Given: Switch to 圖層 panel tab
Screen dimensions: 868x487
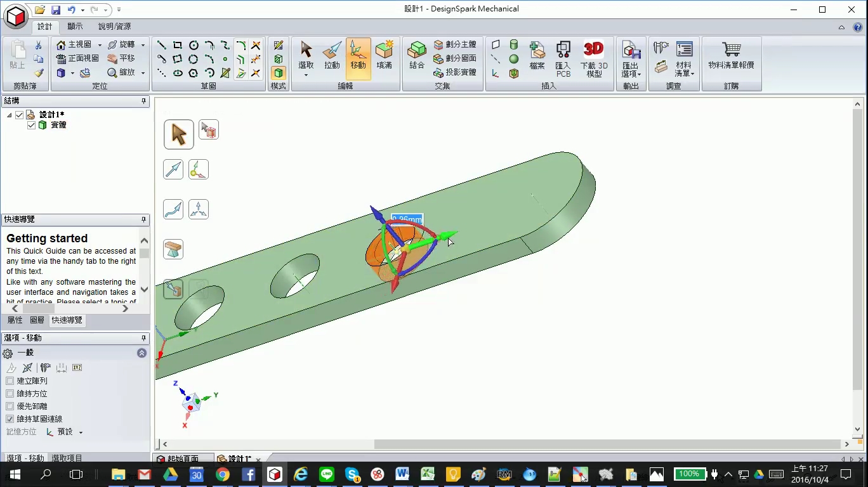Looking at the screenshot, I should (37, 320).
